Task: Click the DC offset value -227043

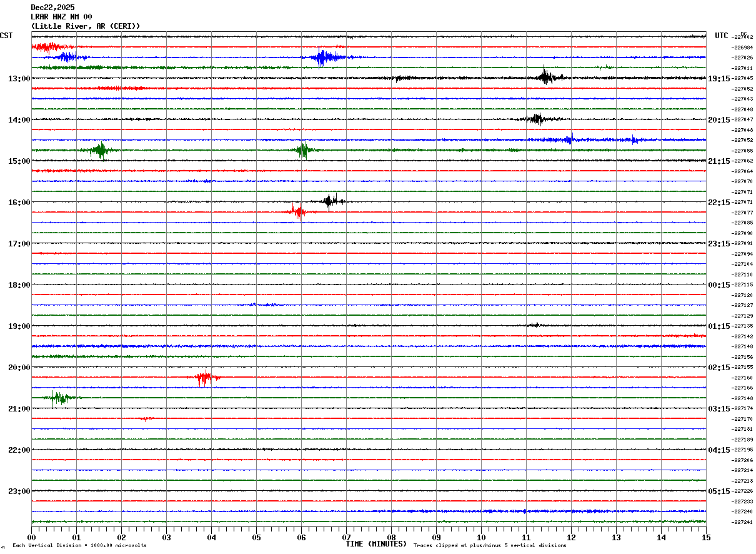Action: pos(742,99)
